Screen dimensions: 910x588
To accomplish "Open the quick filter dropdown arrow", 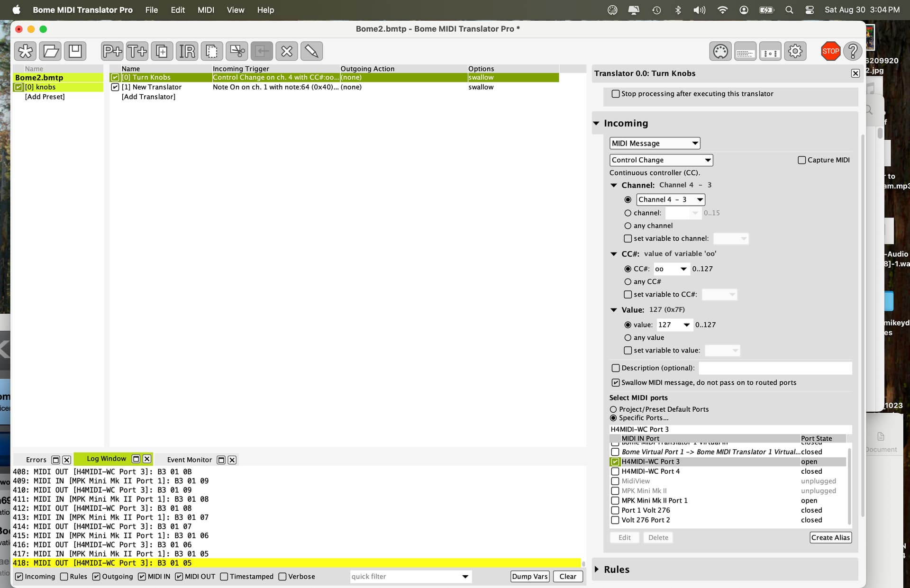I will click(x=465, y=577).
